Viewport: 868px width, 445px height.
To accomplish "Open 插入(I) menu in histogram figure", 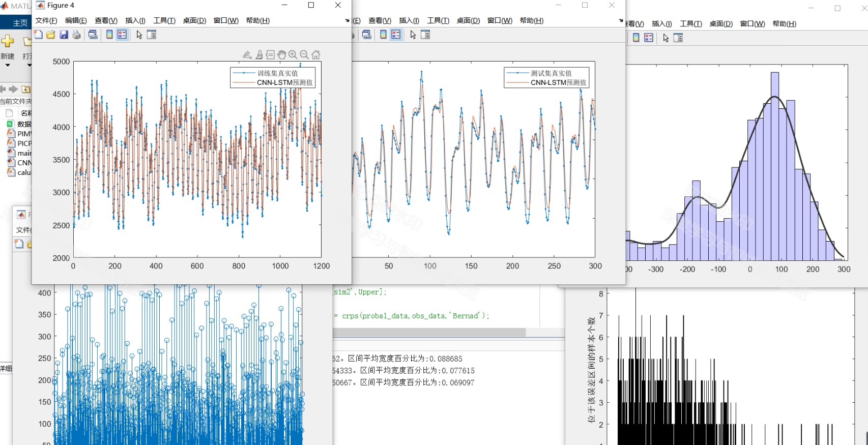I will pyautogui.click(x=662, y=23).
